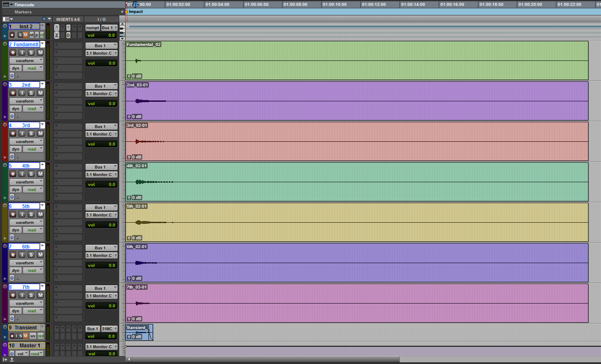Click the add marker plus icon
This screenshot has height=364, width=601.
tap(122, 12)
